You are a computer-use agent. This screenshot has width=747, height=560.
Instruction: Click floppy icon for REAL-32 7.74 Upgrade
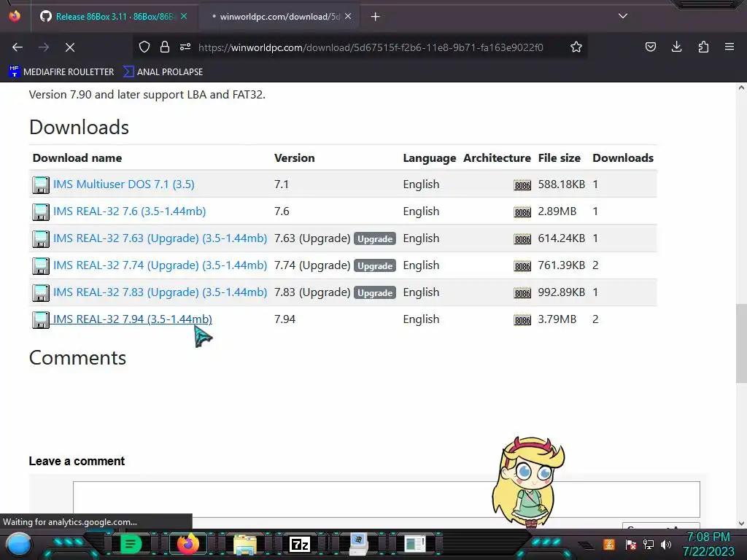tap(41, 265)
